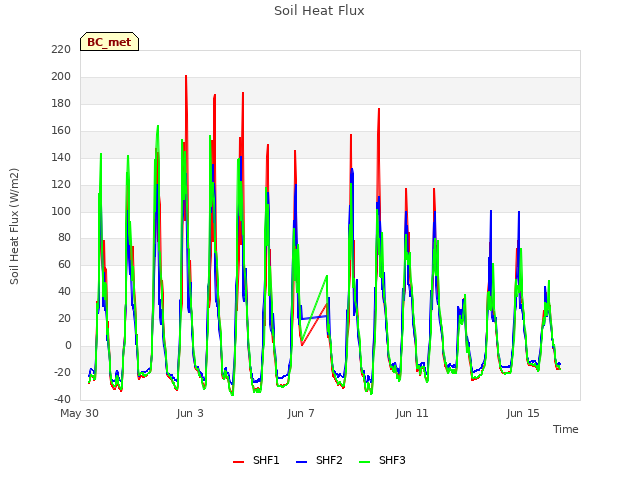Click the -40 y-axis tick label
This screenshot has width=640, height=480.
click(x=62, y=399)
